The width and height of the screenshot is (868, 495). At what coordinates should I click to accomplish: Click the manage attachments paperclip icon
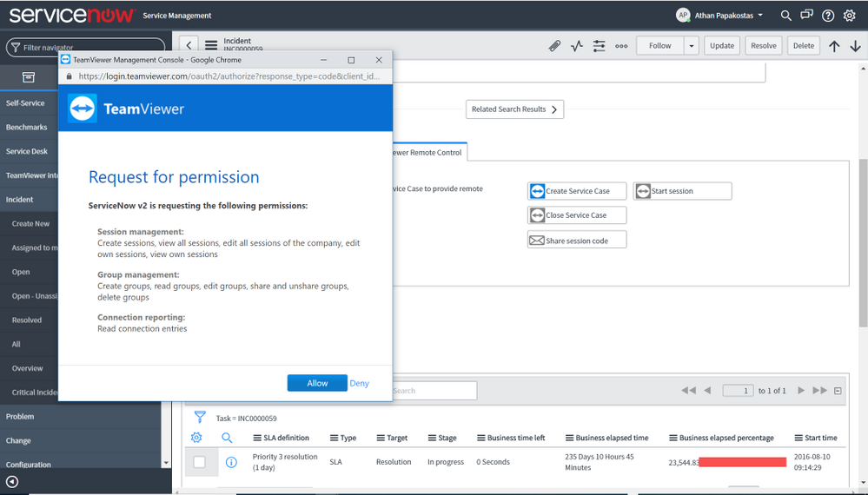[554, 46]
